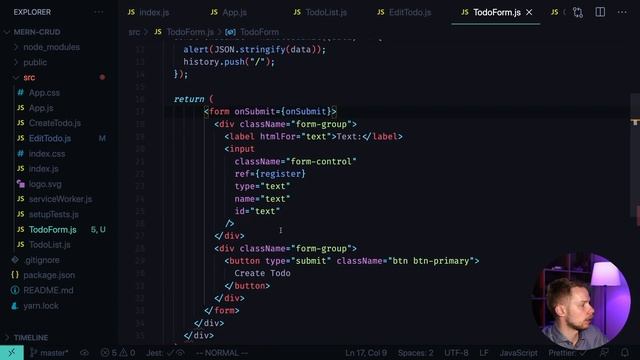The height and width of the screenshot is (360, 640).
Task: Open package.json file
Action: click(49, 275)
